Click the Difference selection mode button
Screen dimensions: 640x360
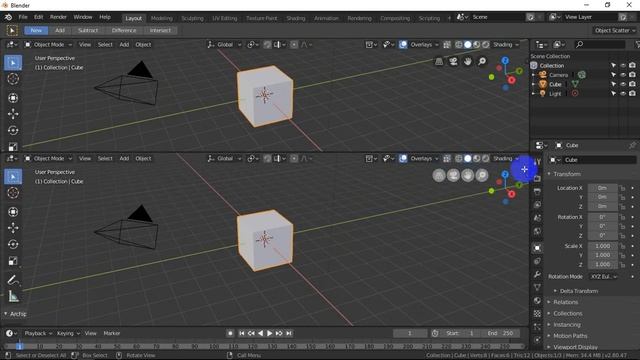pyautogui.click(x=124, y=31)
